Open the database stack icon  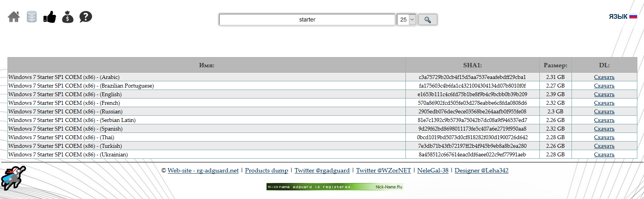tap(32, 17)
